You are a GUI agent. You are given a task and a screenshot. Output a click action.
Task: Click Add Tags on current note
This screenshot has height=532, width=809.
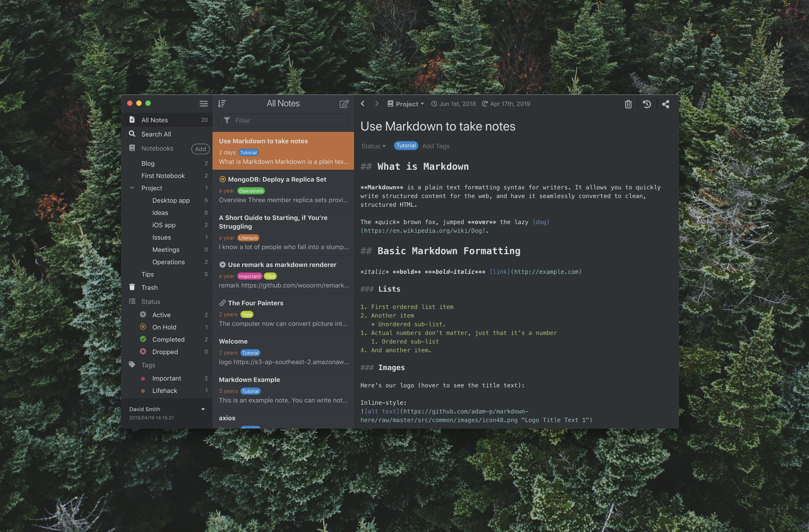(x=435, y=146)
